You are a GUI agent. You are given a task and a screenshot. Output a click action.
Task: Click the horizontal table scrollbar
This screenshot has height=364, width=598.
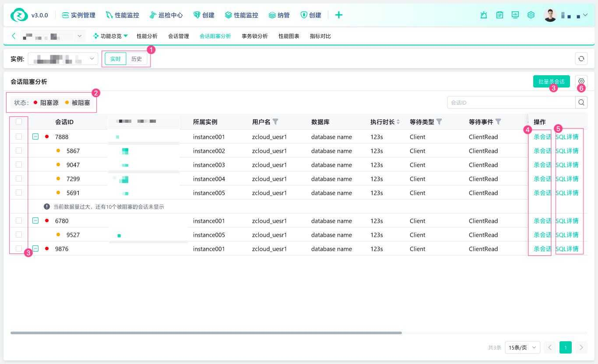(x=206, y=333)
